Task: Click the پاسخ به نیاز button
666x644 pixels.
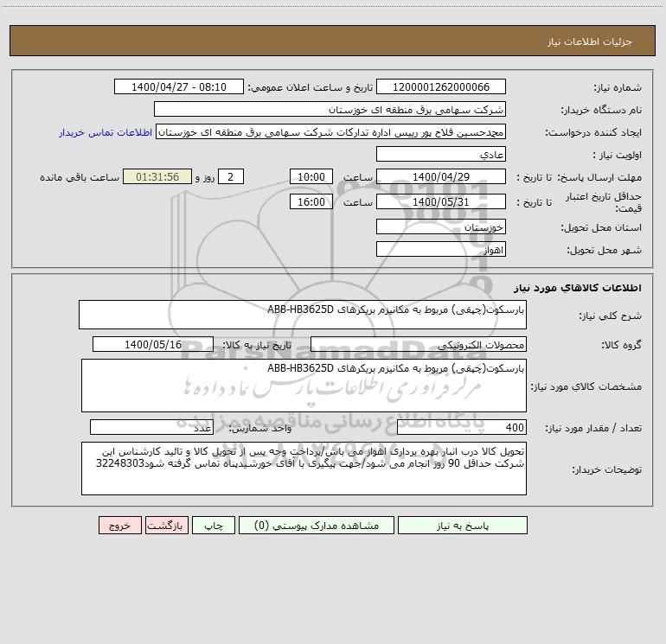Action: pyautogui.click(x=463, y=525)
